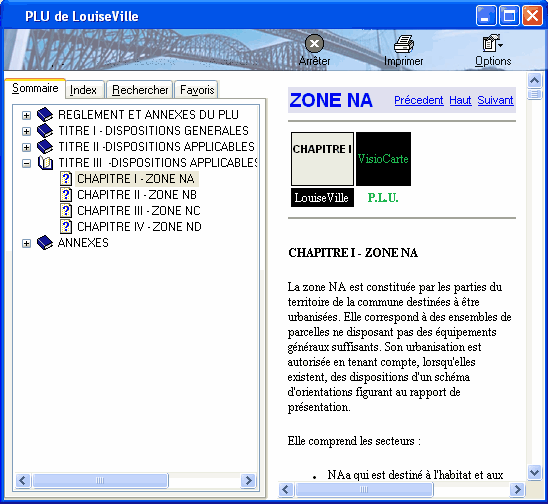548x504 pixels.
Task: Switch to the Index tab
Action: tap(83, 90)
